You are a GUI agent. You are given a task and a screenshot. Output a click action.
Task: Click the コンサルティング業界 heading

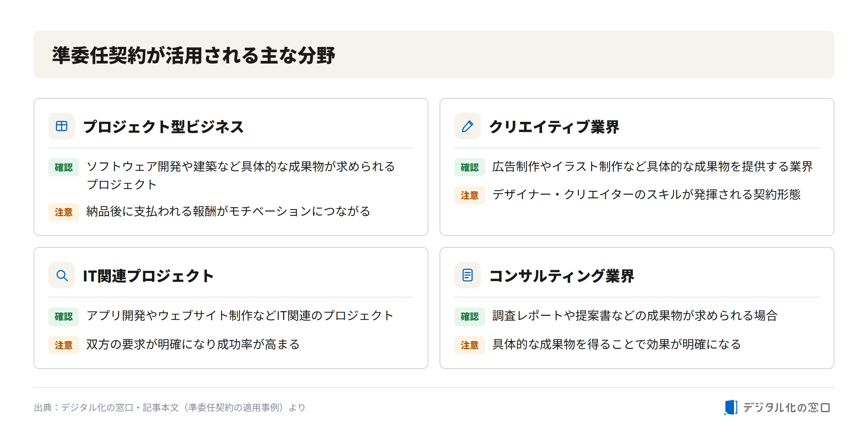coord(562,276)
